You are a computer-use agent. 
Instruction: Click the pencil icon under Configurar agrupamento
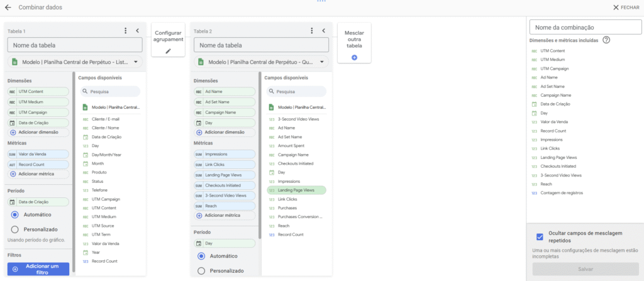click(168, 51)
